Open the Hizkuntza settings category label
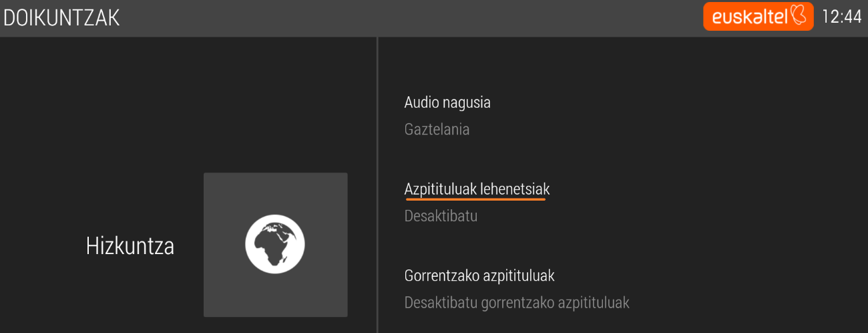The height and width of the screenshot is (333, 868). (x=130, y=246)
